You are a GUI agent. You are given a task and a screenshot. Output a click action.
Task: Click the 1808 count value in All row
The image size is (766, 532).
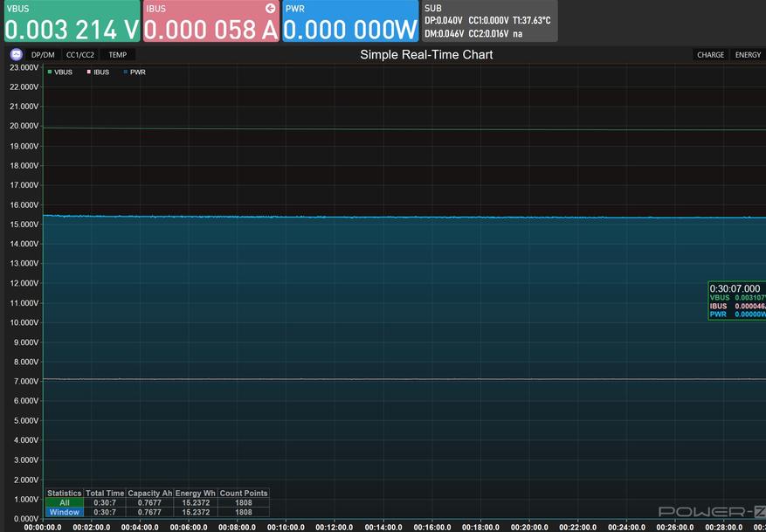pos(244,502)
